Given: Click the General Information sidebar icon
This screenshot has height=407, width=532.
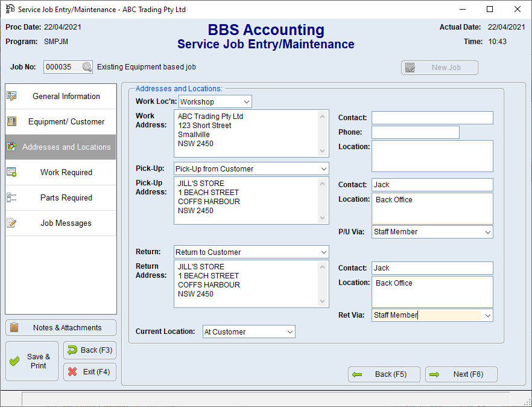Looking at the screenshot, I should point(11,96).
